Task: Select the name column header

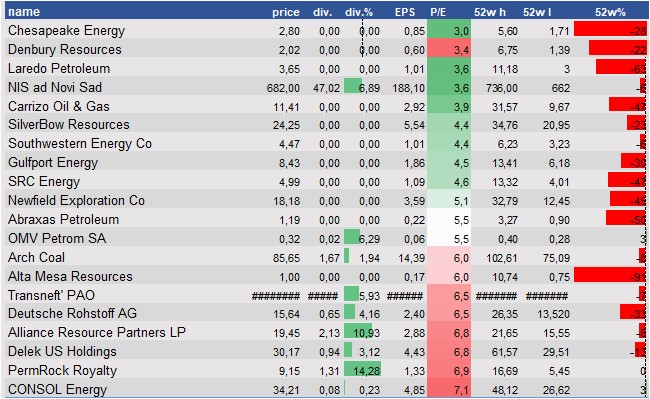Action: coord(24,12)
